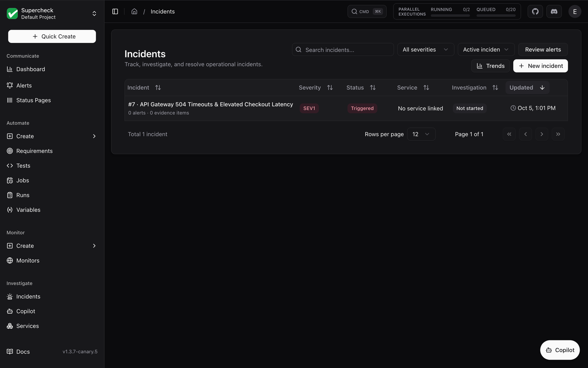
Task: Open the Variables page
Action: (52, 210)
